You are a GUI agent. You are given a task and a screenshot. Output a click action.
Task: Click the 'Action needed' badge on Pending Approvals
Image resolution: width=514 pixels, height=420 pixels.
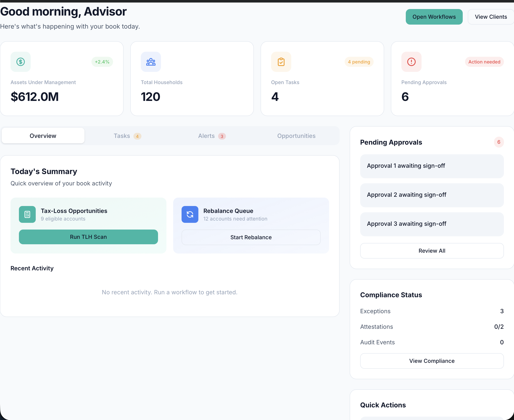click(484, 62)
